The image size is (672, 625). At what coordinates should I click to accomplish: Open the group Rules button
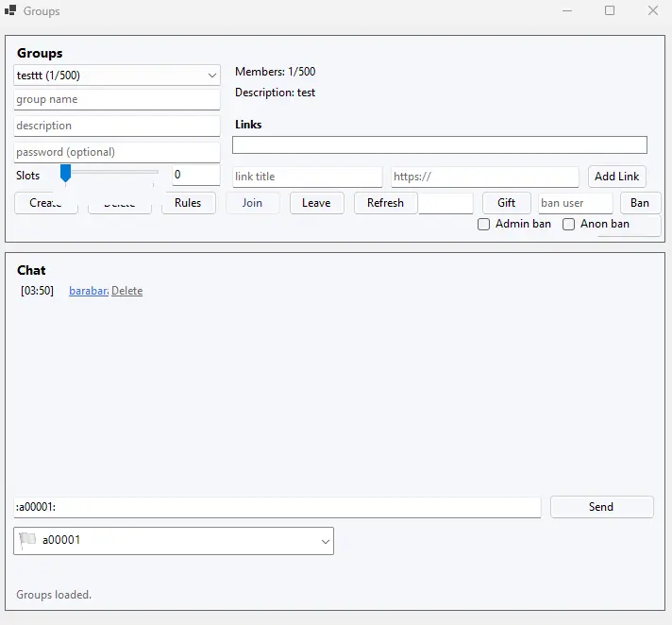pos(188,203)
